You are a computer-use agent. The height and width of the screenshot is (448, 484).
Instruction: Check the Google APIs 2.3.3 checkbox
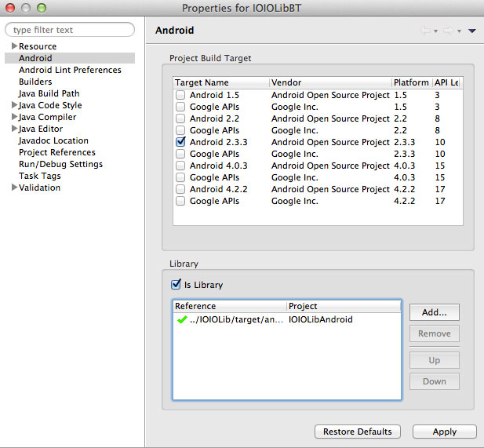180,154
